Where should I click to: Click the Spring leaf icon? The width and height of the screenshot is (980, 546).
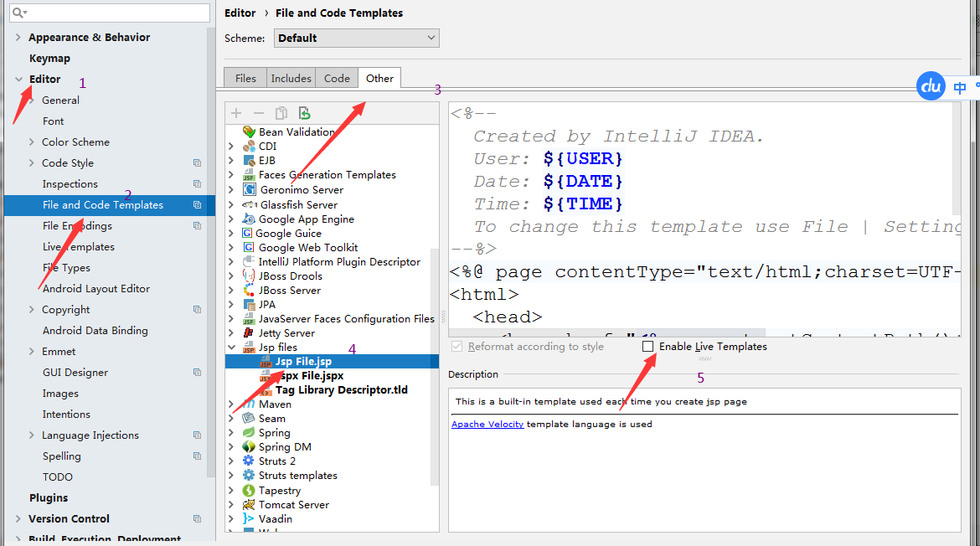[249, 432]
